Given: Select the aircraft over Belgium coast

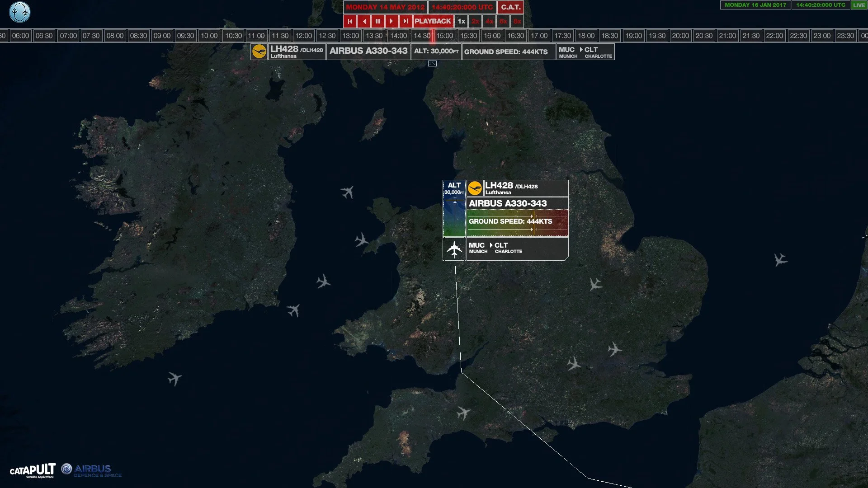Looking at the screenshot, I should (x=780, y=260).
